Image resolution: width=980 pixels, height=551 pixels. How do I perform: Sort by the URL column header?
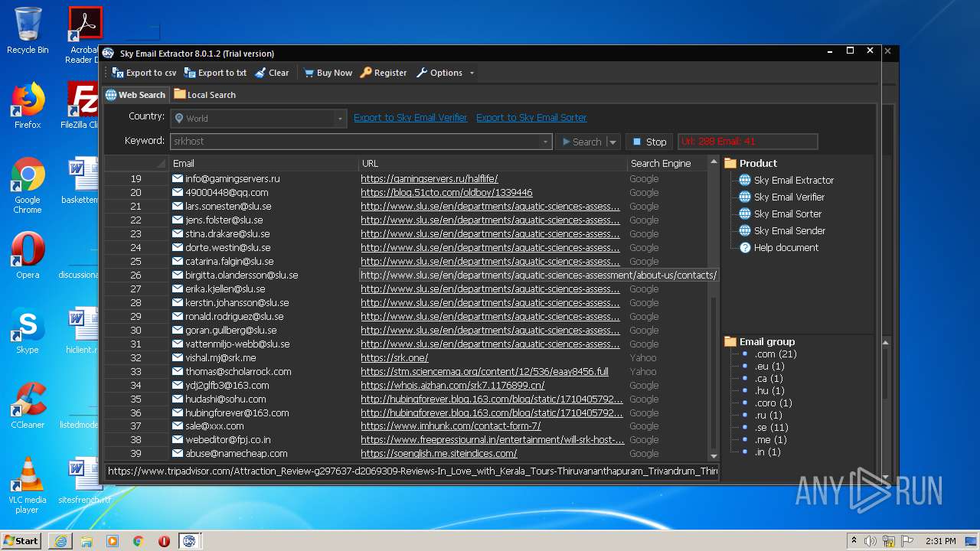click(x=493, y=163)
